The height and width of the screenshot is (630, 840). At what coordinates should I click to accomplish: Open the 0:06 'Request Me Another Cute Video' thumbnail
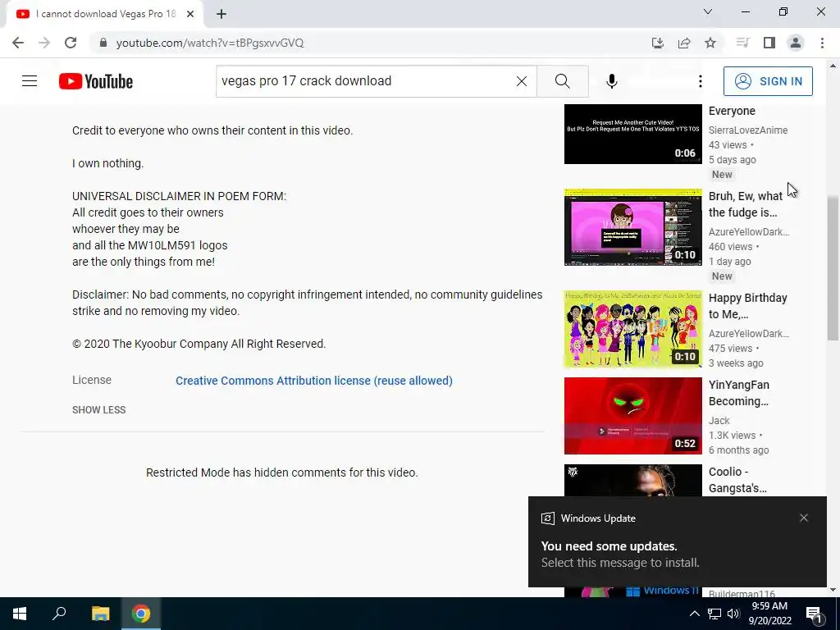(x=632, y=134)
